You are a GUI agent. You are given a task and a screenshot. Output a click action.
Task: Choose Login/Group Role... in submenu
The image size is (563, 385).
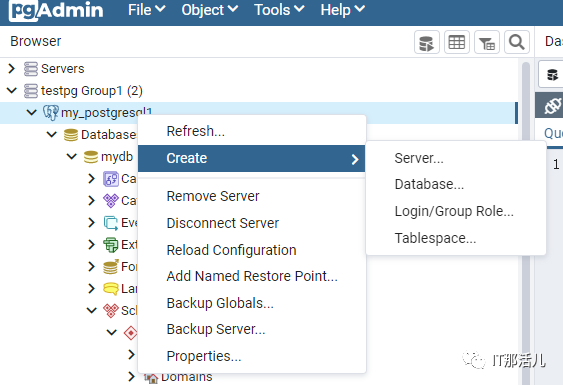(x=456, y=211)
